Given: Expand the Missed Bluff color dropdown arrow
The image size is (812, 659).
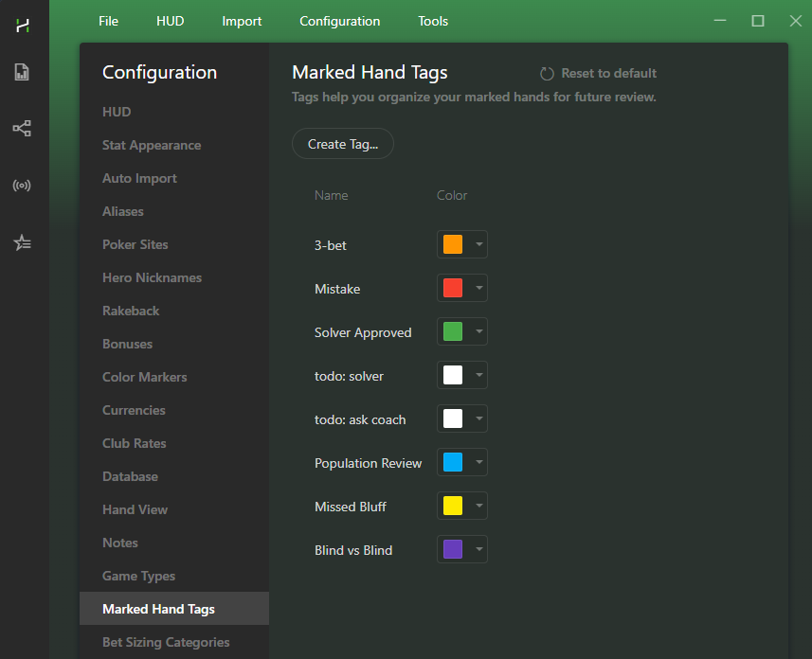Looking at the screenshot, I should 479,506.
